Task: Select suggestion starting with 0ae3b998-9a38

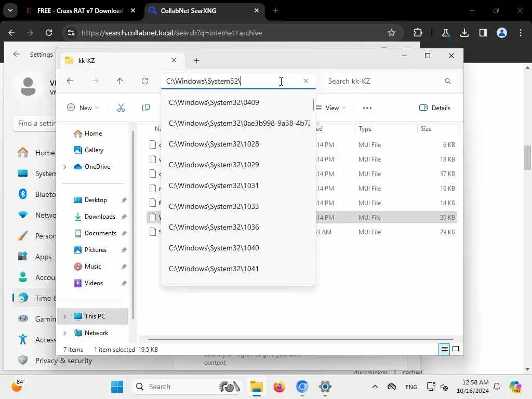Action: (238, 123)
